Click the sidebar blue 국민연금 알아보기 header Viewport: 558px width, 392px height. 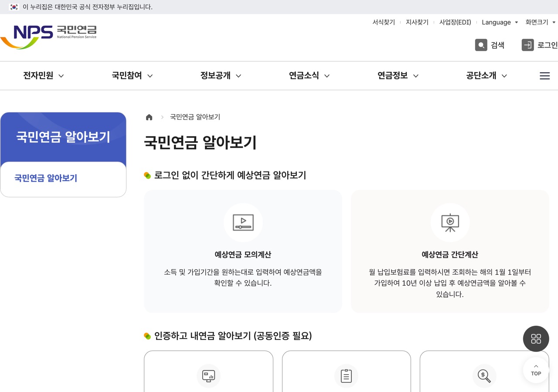click(x=63, y=137)
